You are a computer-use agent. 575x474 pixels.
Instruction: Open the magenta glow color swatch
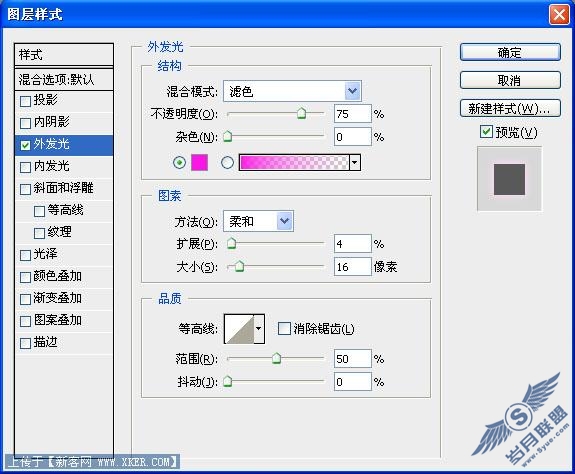point(199,162)
